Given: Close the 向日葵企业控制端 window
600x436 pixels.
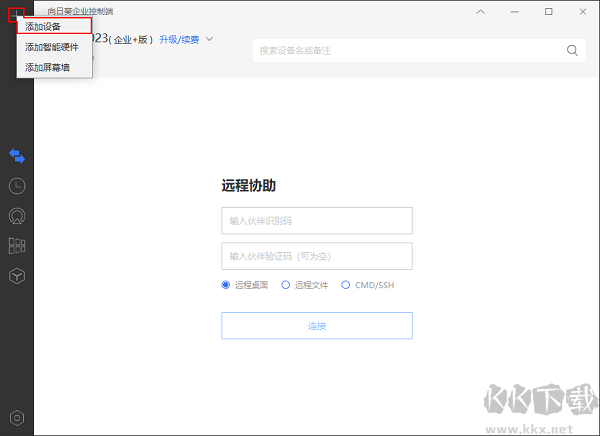Looking at the screenshot, I should point(583,11).
